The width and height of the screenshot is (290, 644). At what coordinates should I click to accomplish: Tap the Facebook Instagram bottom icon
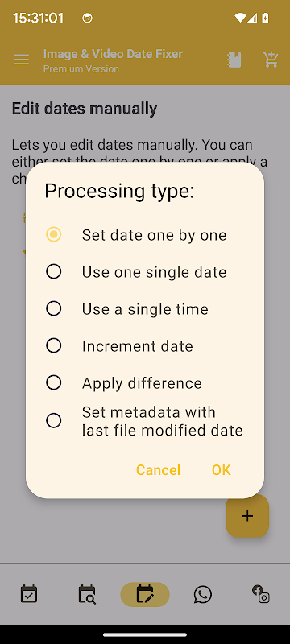(261, 594)
